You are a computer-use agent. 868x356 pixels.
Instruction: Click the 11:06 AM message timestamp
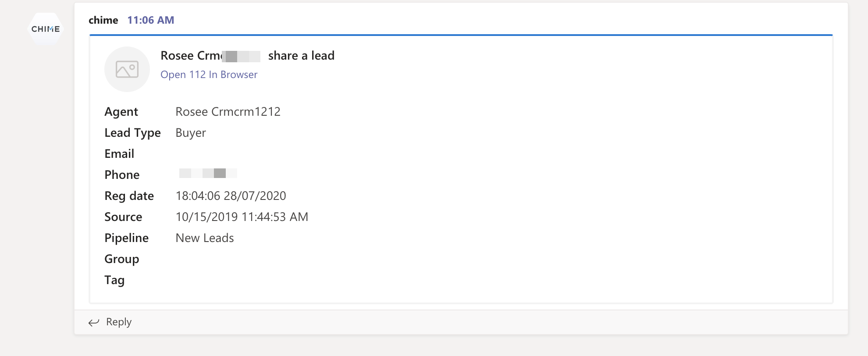point(151,20)
